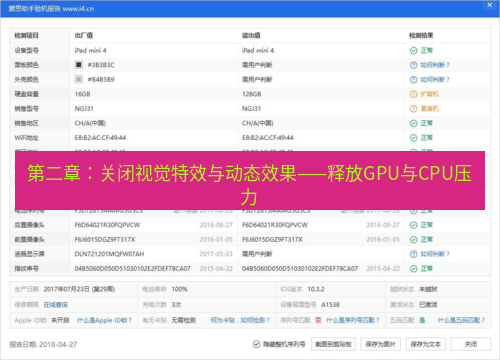Click the DLN721201MQFW07AH display serial
Image resolution: width=500 pixels, height=360 pixels.
coord(109,254)
